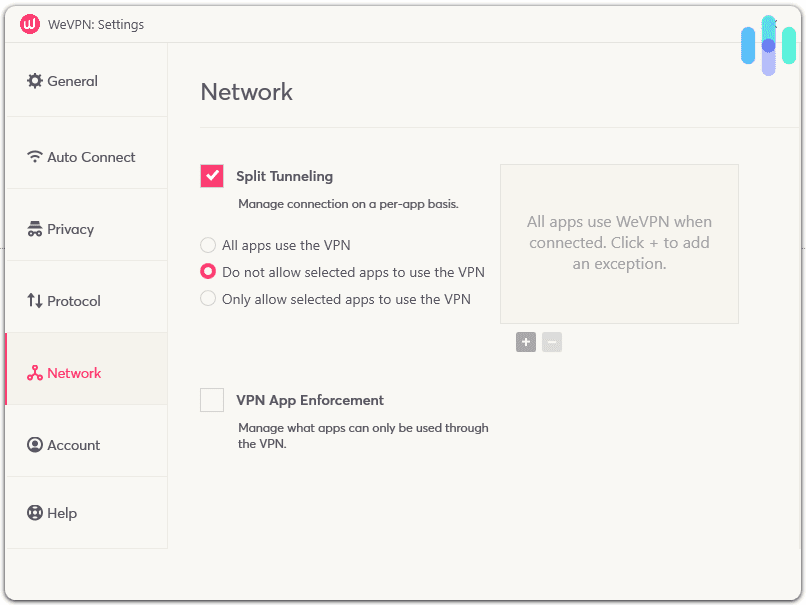Click the minus button to remove an exception
The height and width of the screenshot is (605, 806).
pyautogui.click(x=552, y=342)
